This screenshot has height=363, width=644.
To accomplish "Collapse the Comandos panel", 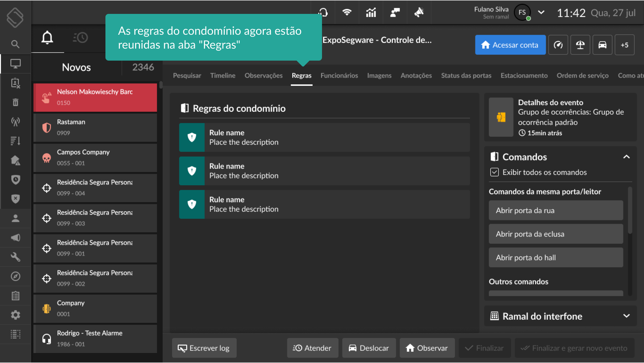I will (x=626, y=157).
